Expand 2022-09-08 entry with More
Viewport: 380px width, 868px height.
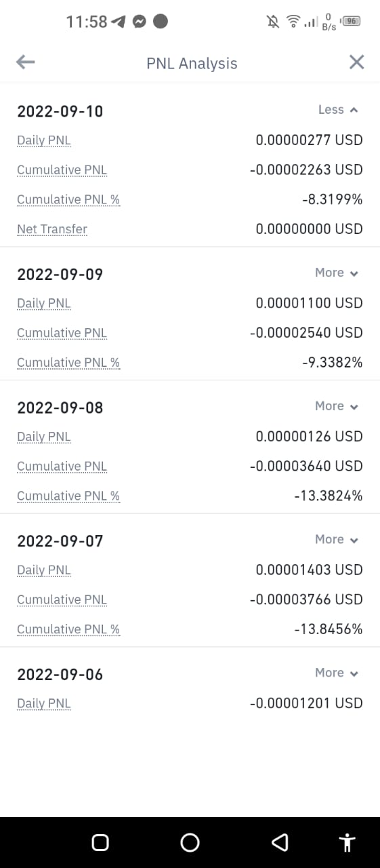click(337, 406)
